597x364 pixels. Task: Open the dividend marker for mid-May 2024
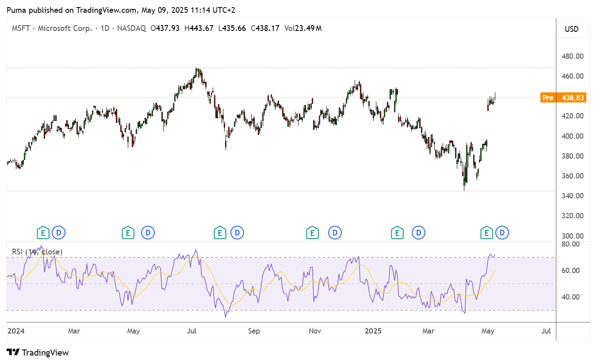148,232
